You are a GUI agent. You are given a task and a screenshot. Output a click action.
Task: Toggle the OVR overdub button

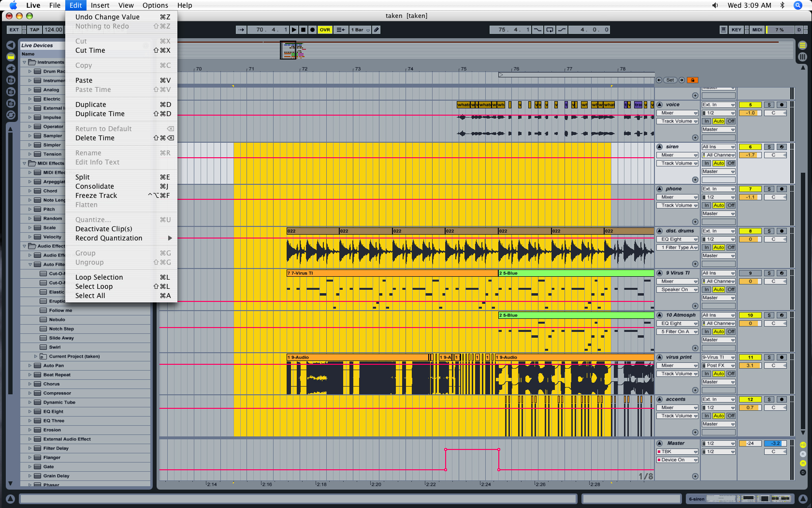(x=325, y=30)
